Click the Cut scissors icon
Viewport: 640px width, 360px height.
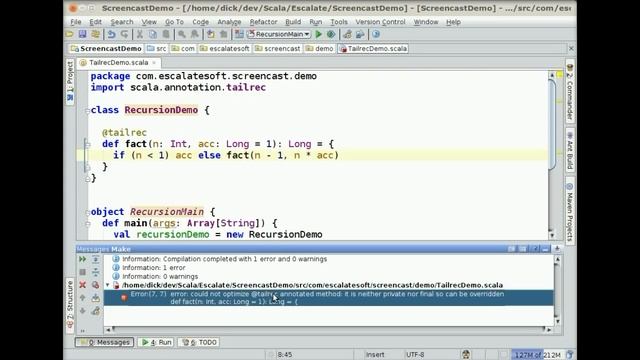pos(140,34)
